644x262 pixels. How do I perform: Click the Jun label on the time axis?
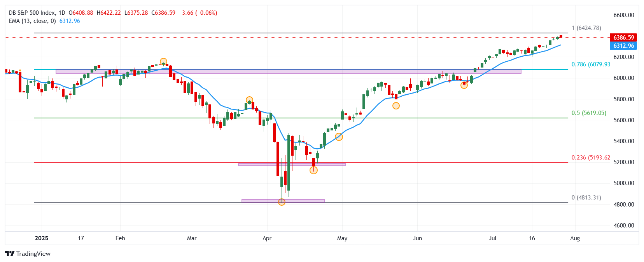click(x=417, y=238)
